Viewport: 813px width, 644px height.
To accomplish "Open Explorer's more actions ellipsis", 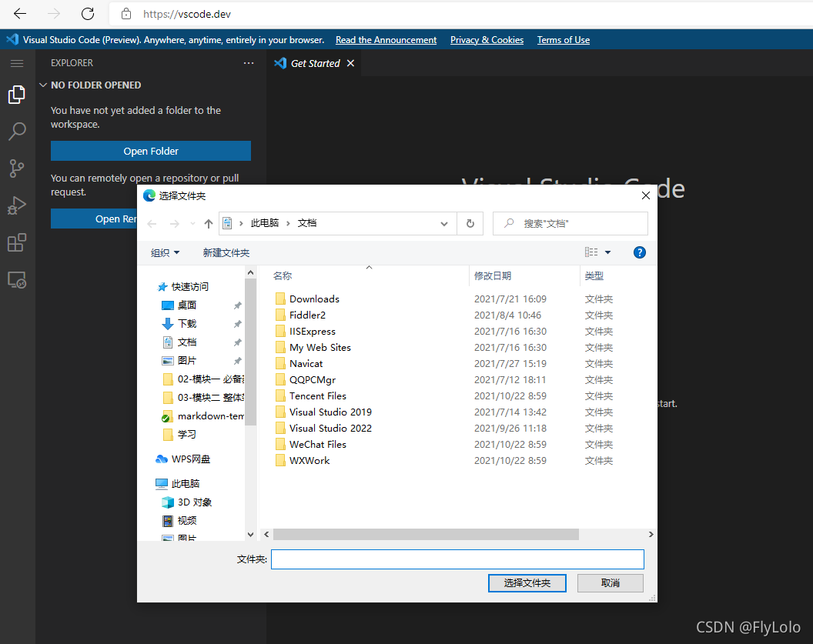I will (249, 63).
